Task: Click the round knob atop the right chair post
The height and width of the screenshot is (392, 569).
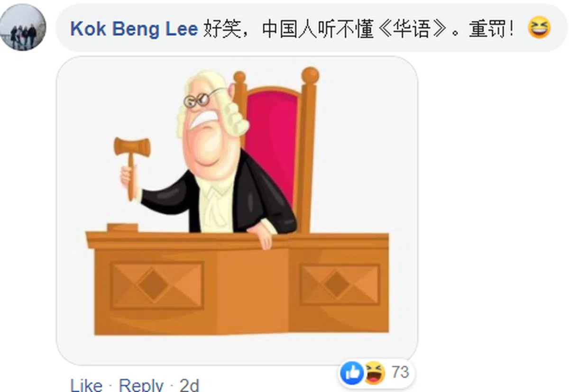Action: (311, 76)
